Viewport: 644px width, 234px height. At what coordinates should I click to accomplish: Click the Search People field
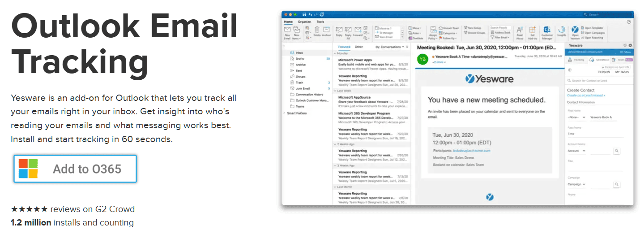pyautogui.click(x=500, y=28)
